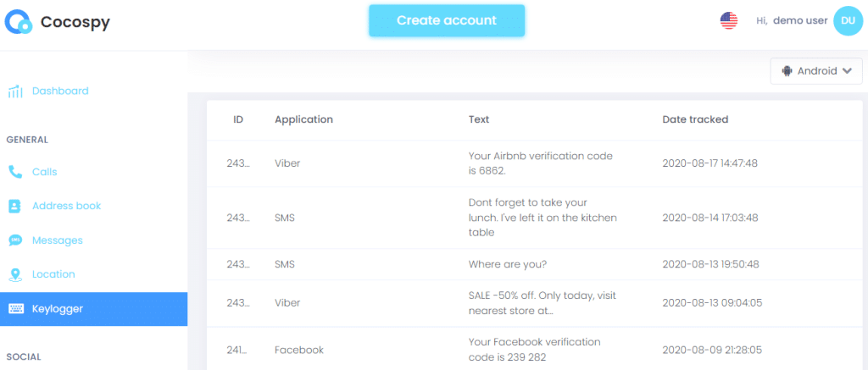Click the Dashboard chart icon
This screenshot has height=370, width=868.
[x=15, y=91]
